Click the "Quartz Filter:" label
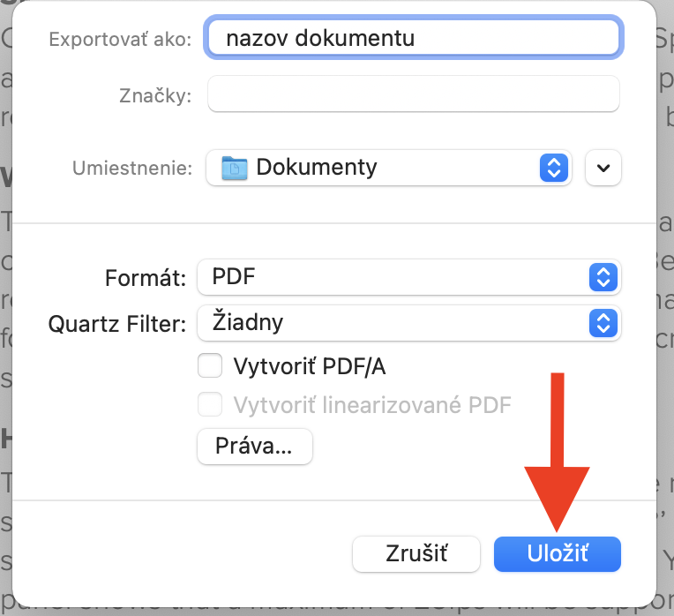674x616 pixels. 116,325
